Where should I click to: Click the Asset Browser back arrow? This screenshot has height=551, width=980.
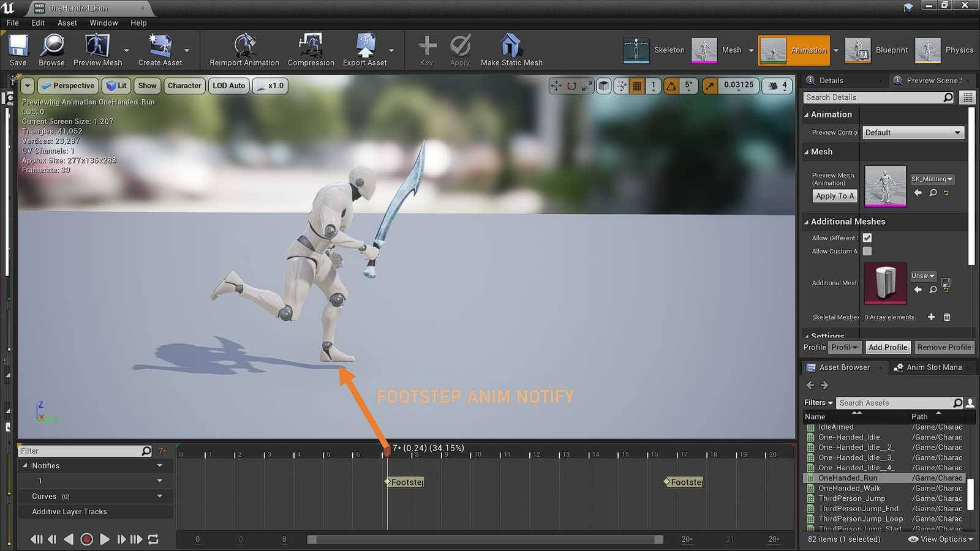point(810,385)
